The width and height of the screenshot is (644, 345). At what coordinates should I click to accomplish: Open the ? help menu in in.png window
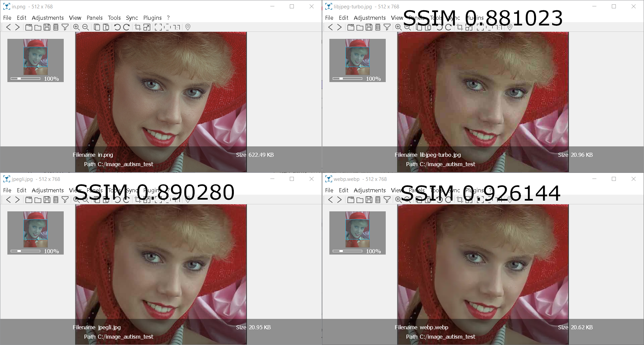168,18
